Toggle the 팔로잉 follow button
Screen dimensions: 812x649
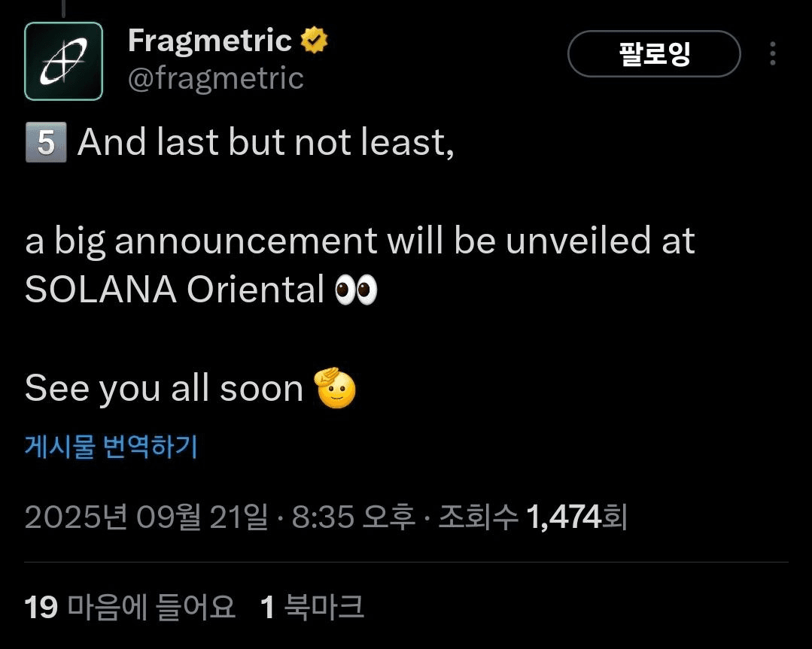pos(654,54)
